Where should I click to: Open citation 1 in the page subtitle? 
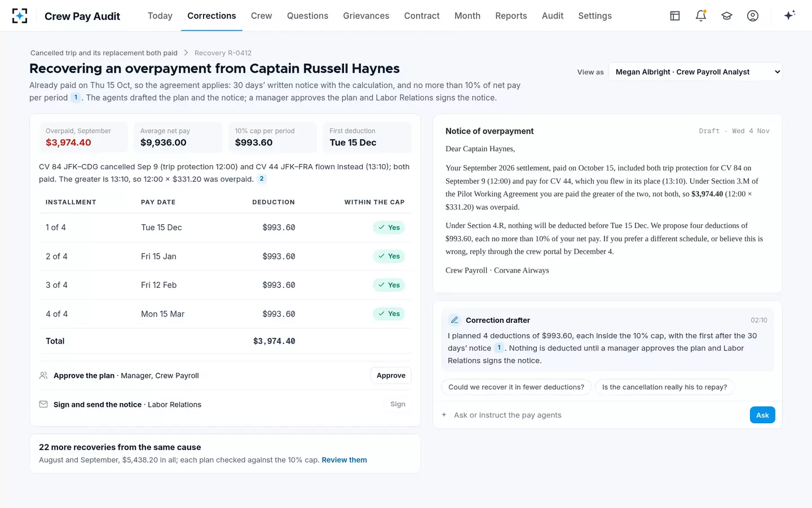pos(76,98)
